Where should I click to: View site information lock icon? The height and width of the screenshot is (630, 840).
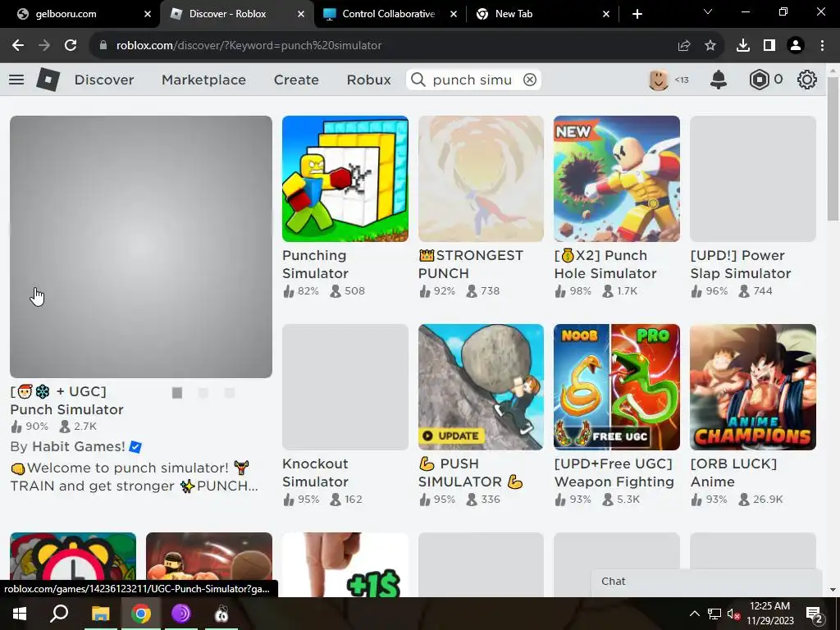(x=103, y=46)
